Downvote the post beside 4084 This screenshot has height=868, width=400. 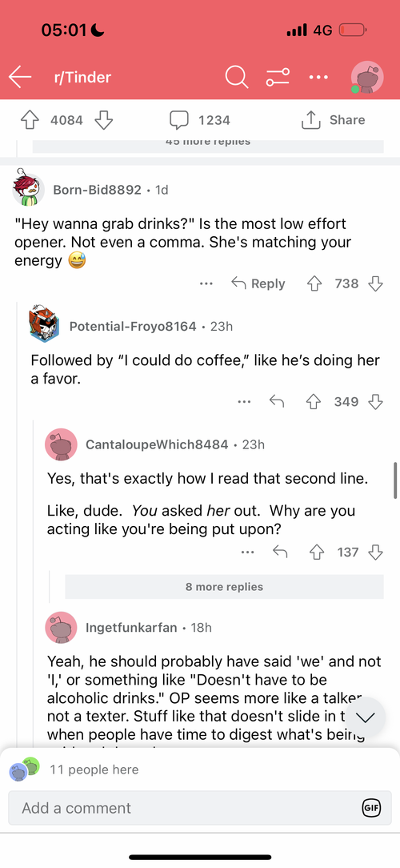pos(104,120)
